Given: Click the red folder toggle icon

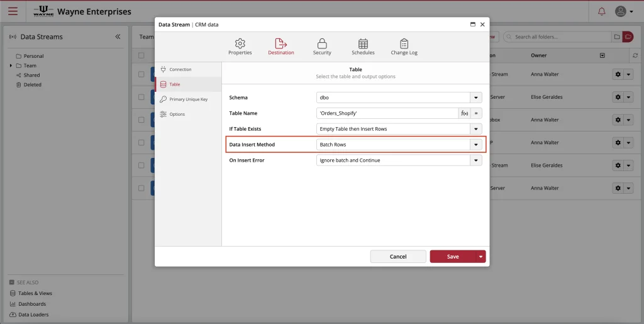Looking at the screenshot, I should pos(628,36).
